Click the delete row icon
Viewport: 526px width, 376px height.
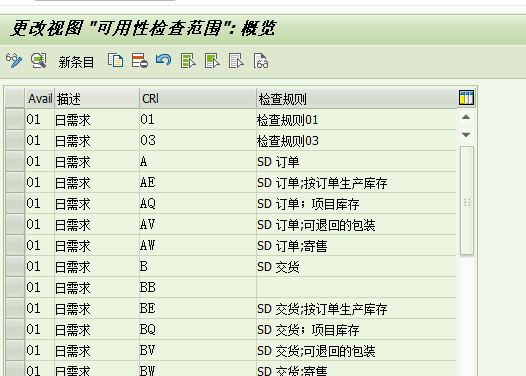tap(140, 61)
